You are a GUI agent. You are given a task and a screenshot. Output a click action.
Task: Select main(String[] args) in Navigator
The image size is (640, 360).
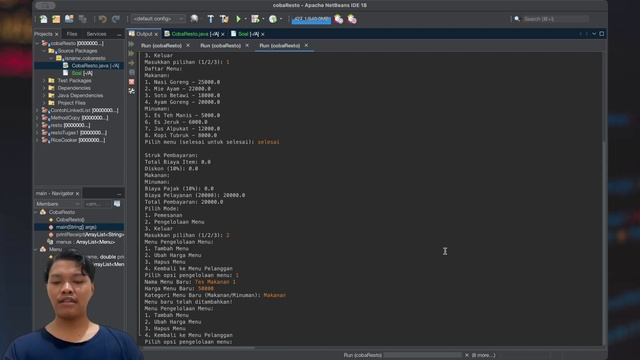pyautogui.click(x=76, y=227)
